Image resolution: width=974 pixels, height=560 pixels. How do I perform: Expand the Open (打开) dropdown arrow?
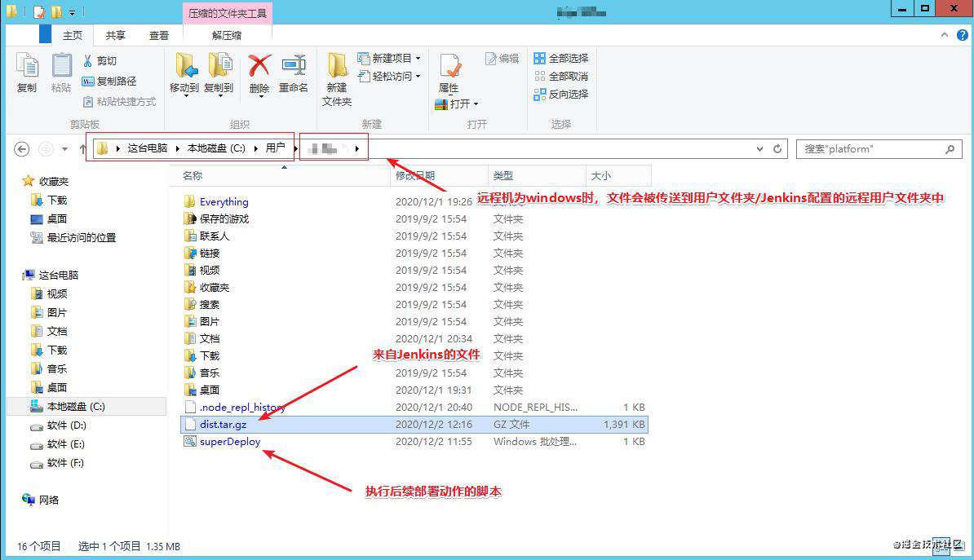(476, 104)
